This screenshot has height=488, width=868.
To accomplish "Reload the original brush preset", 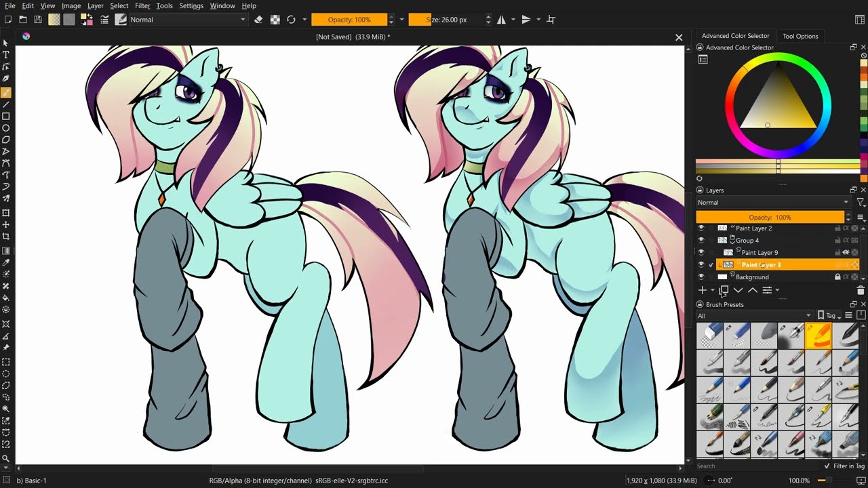I will [x=291, y=20].
